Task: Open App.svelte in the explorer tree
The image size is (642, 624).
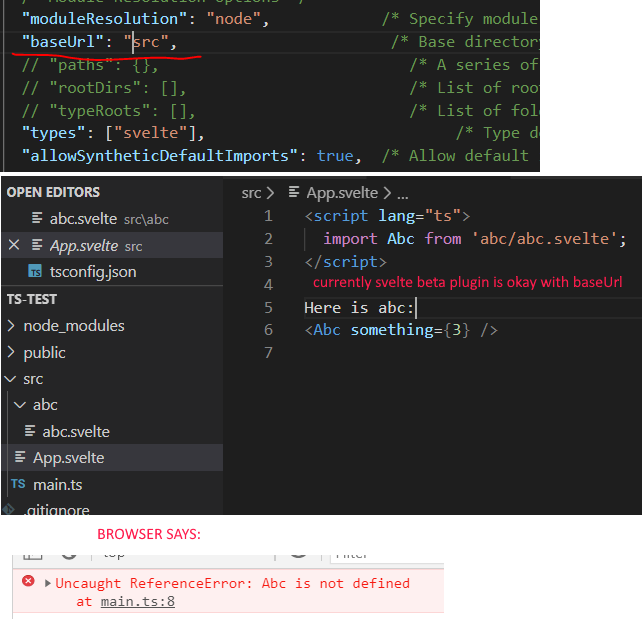Action: pos(69,458)
